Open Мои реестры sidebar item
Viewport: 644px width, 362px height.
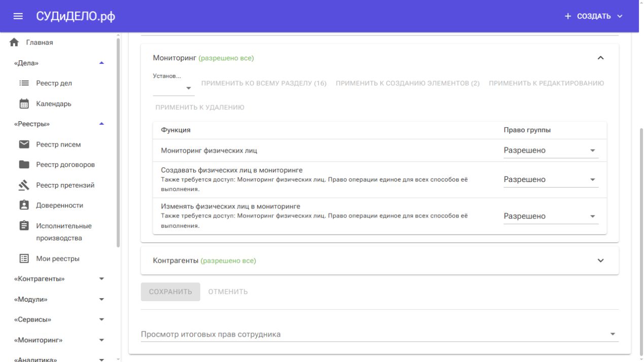[59, 259]
